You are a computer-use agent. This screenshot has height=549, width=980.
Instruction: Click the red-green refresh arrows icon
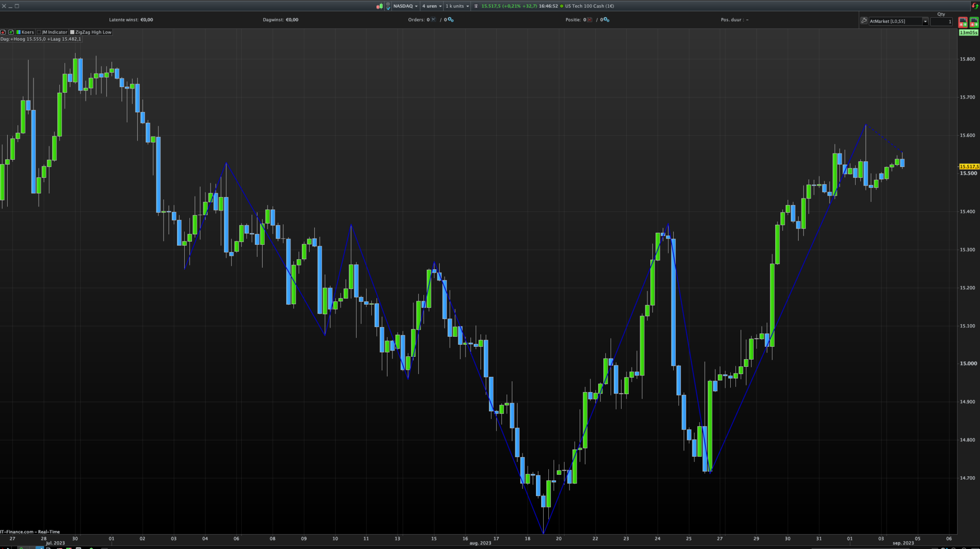coord(975,6)
